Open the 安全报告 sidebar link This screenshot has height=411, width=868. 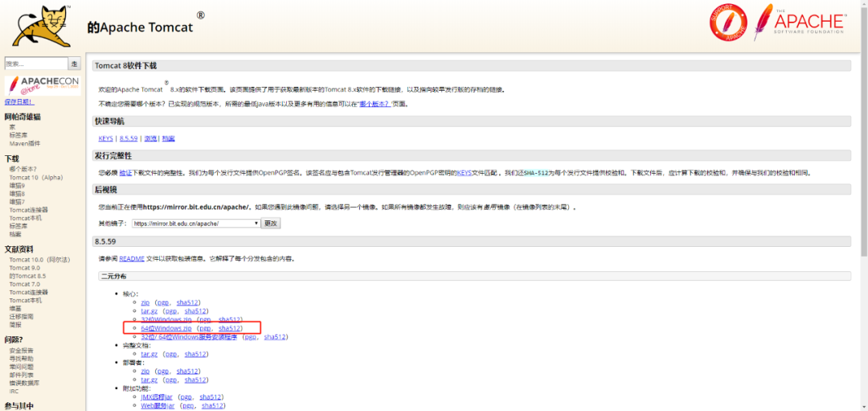[21, 351]
